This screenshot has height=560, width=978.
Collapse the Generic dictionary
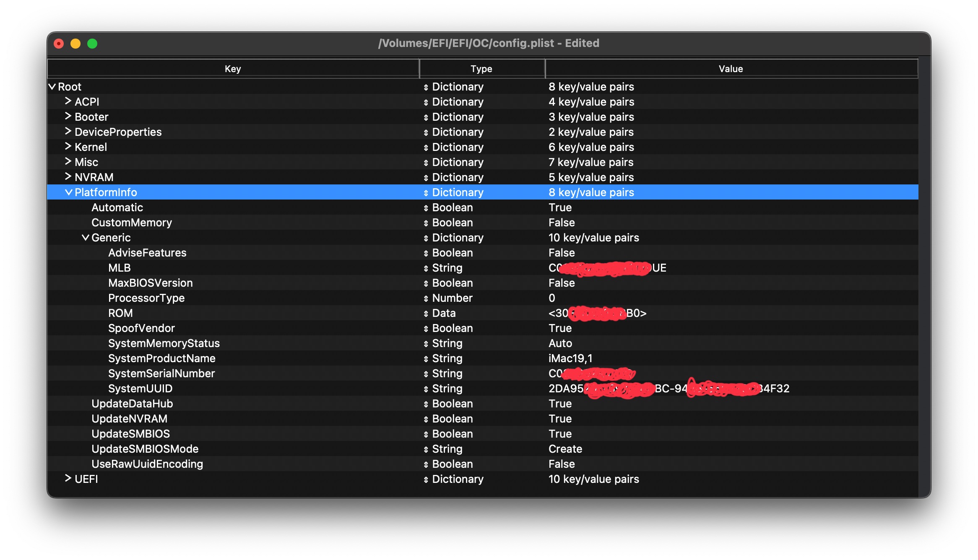(85, 238)
